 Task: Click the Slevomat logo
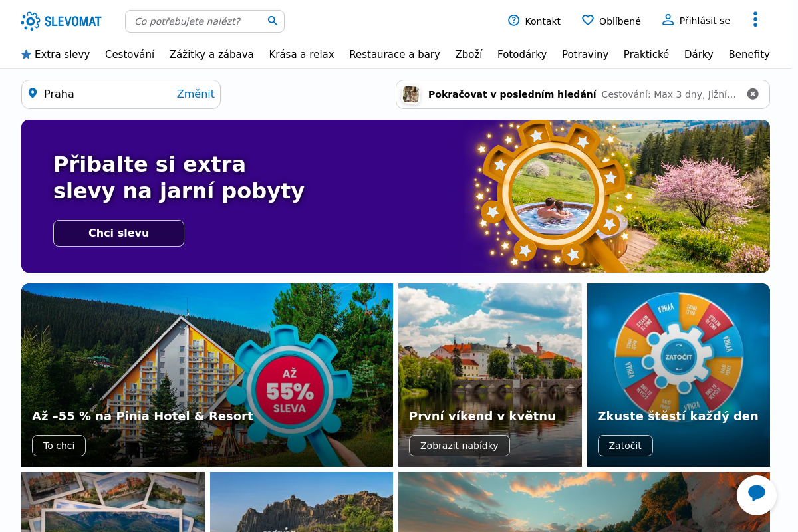[61, 21]
